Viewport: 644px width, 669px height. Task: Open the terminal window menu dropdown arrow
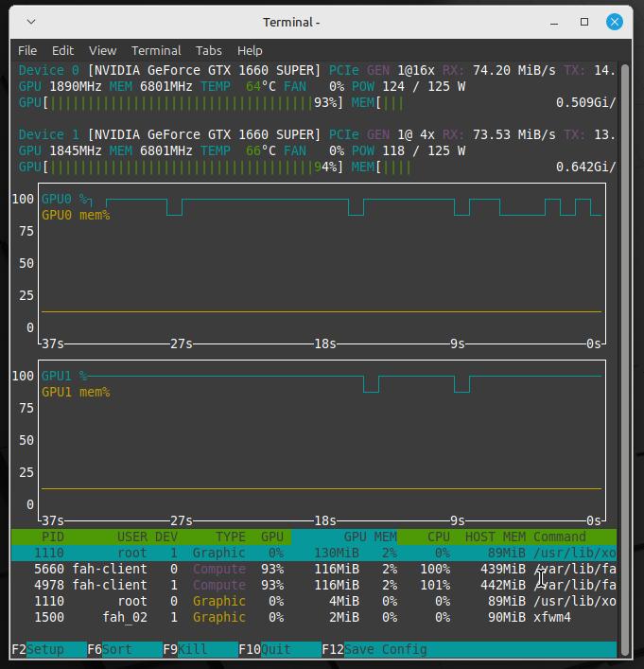click(x=31, y=22)
